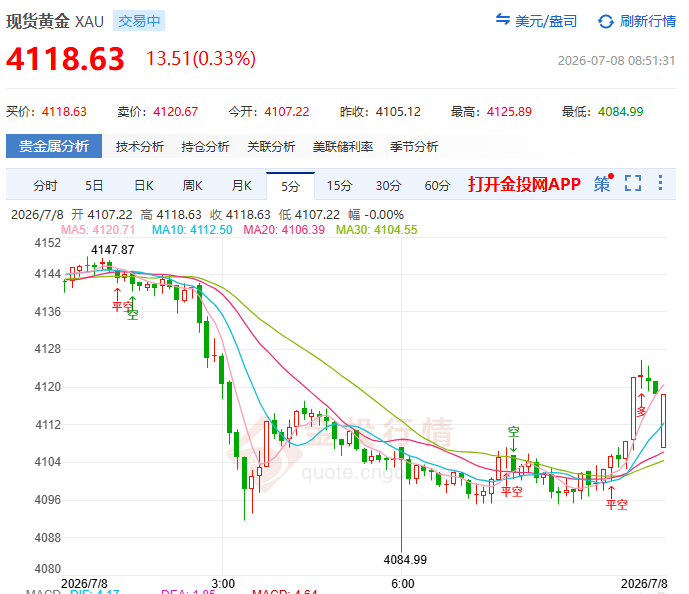This screenshot has width=689, height=594.
Task: Switch chart to 分时 view
Action: pos(45,186)
